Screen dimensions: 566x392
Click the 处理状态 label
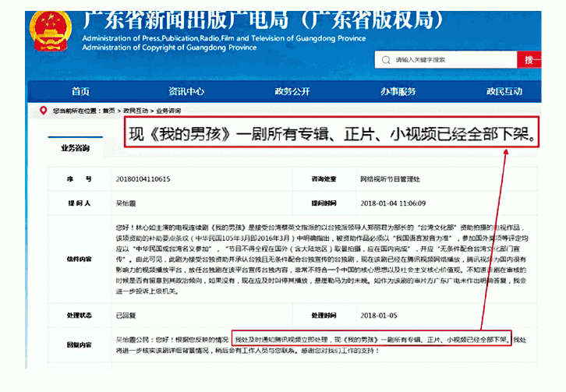79,316
